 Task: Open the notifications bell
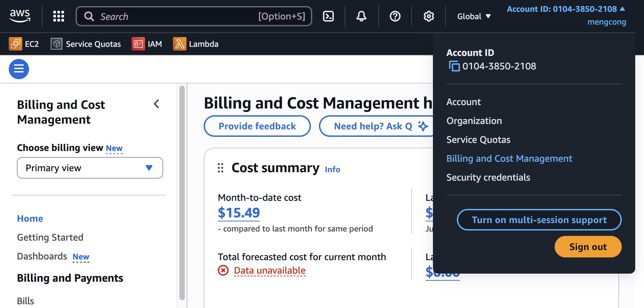[361, 16]
